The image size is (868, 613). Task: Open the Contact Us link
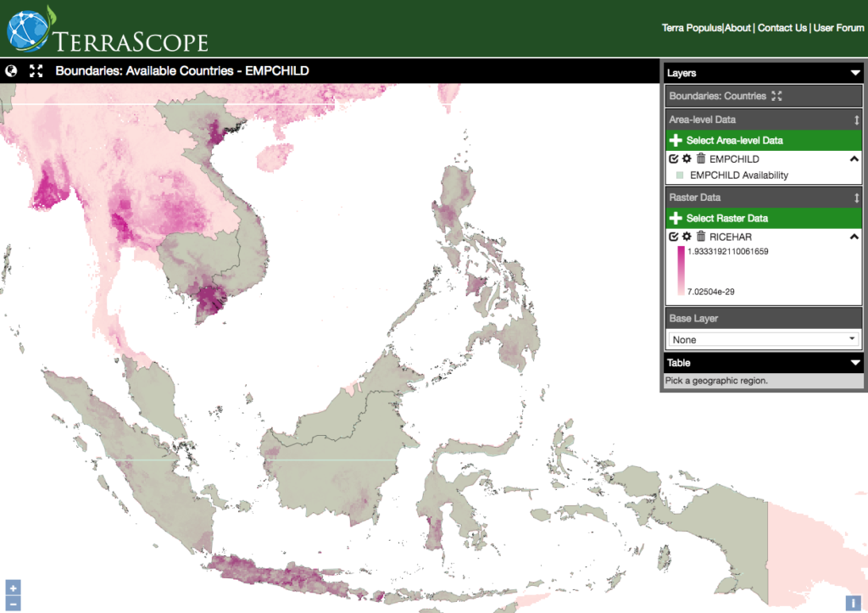[x=782, y=27]
